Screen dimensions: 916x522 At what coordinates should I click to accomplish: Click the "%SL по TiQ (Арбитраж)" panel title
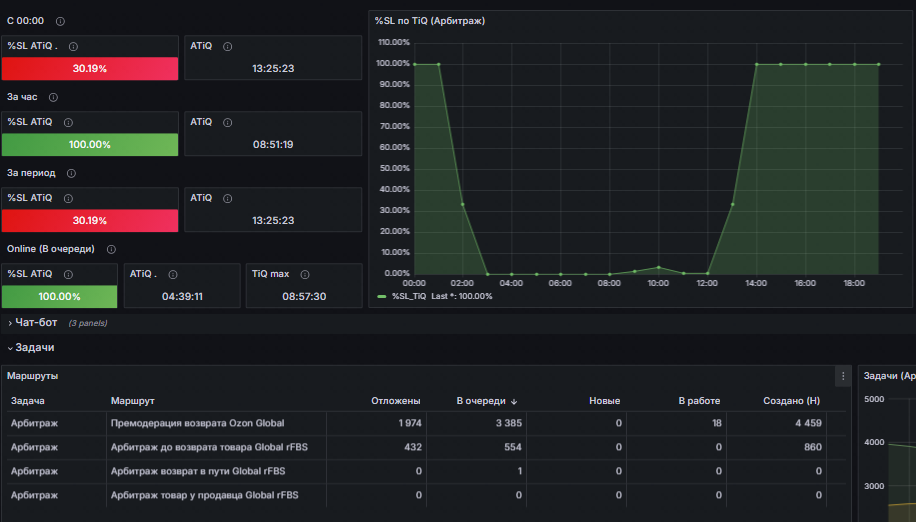pos(430,20)
